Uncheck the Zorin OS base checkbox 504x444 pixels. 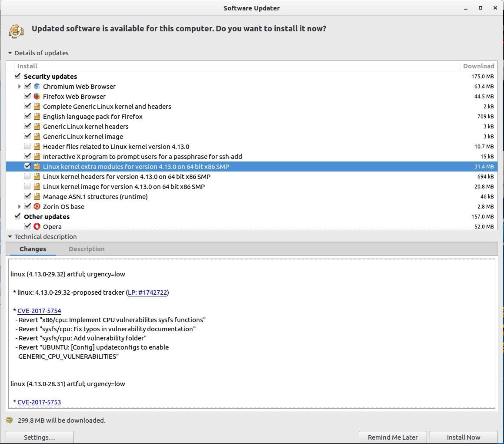[x=27, y=206]
